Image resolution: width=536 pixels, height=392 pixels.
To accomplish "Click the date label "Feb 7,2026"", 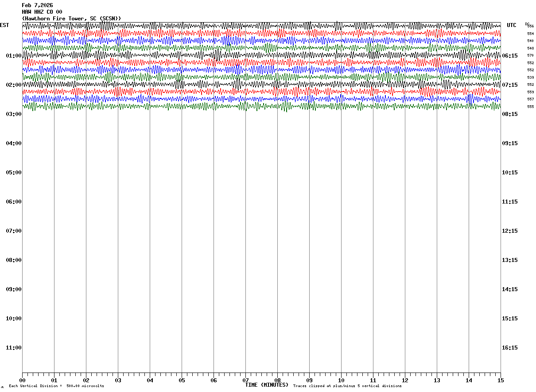I will click(37, 5).
